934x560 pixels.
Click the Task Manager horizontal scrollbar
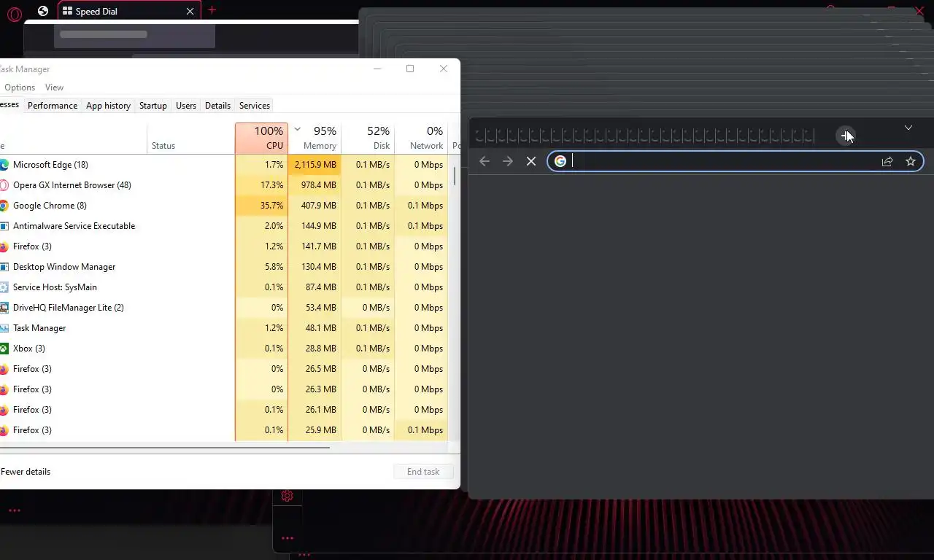click(165, 447)
